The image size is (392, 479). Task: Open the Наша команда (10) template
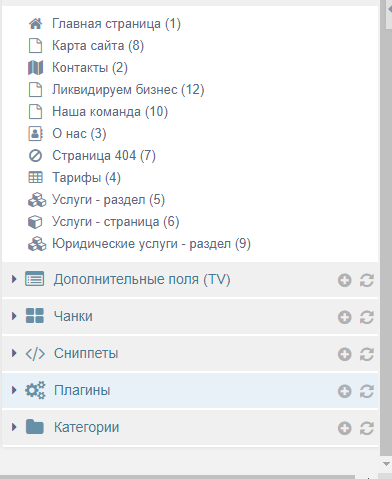point(110,112)
